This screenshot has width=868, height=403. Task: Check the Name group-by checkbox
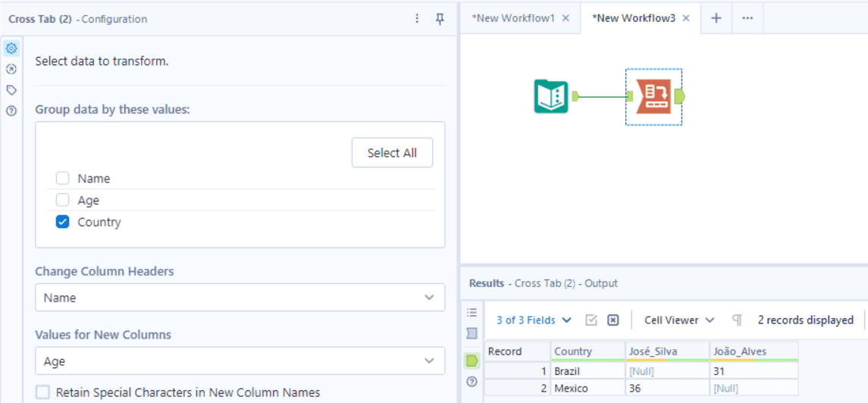(62, 179)
